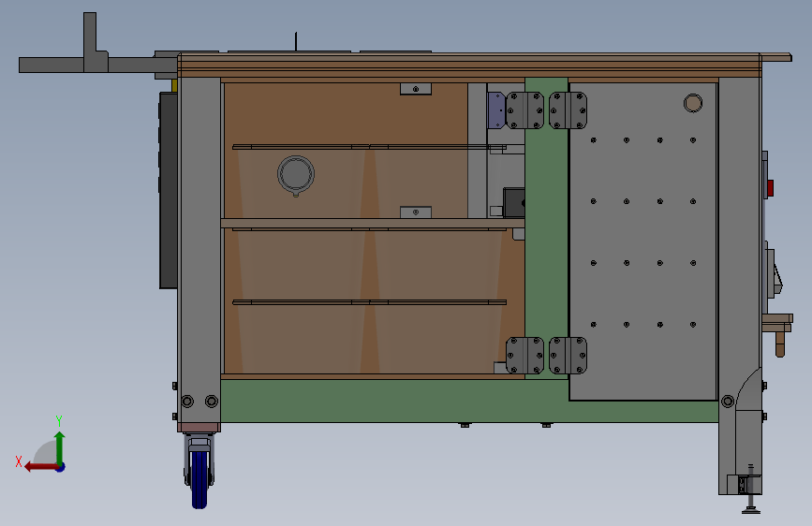Screen dimensions: 812x526
Task: Select the dark motor cover box on the left side
Action: (x=169, y=190)
